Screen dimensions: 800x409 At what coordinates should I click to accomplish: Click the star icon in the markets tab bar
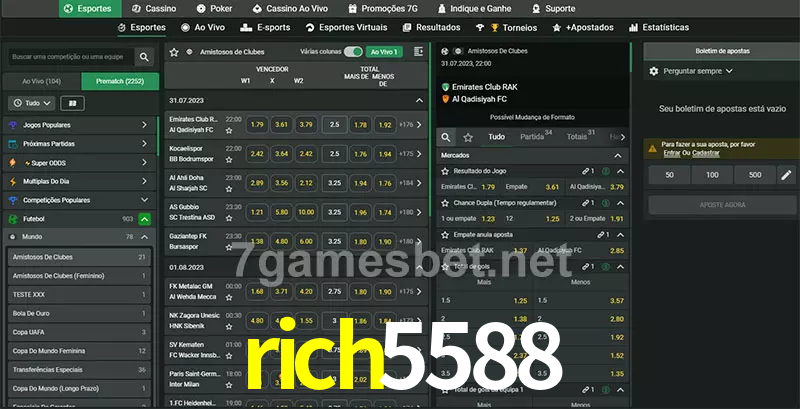point(467,136)
